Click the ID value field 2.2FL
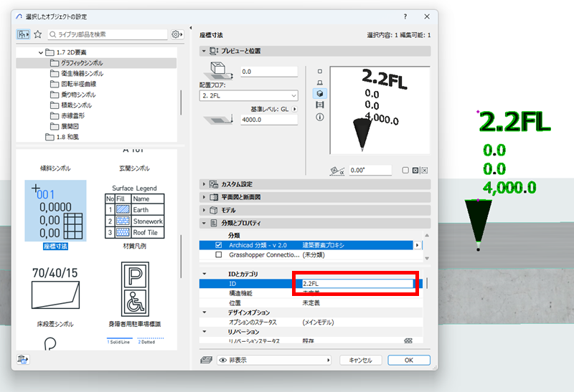The image size is (574, 392). point(357,284)
